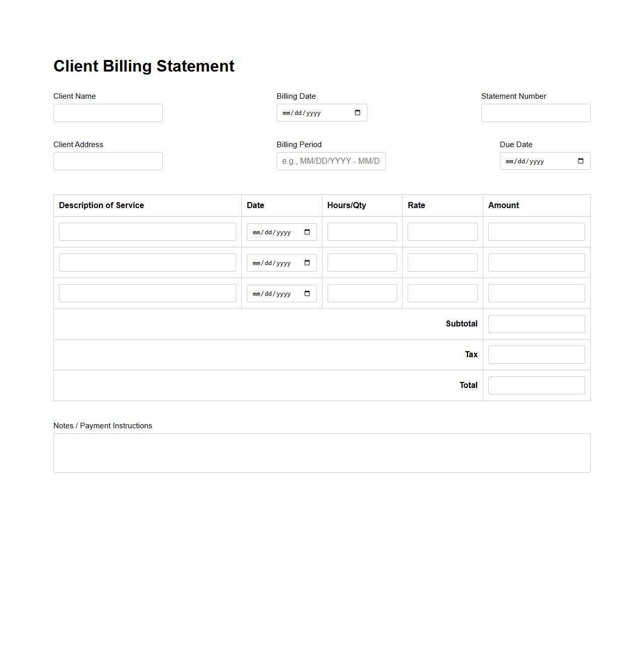The width and height of the screenshot is (644, 655).
Task: Click the Total amount input
Action: tap(536, 385)
